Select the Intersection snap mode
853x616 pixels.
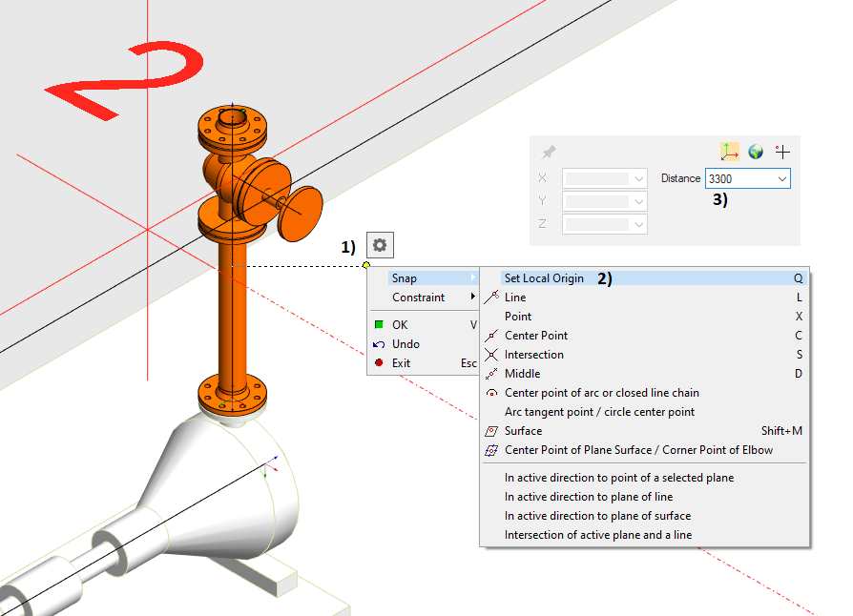(x=533, y=355)
